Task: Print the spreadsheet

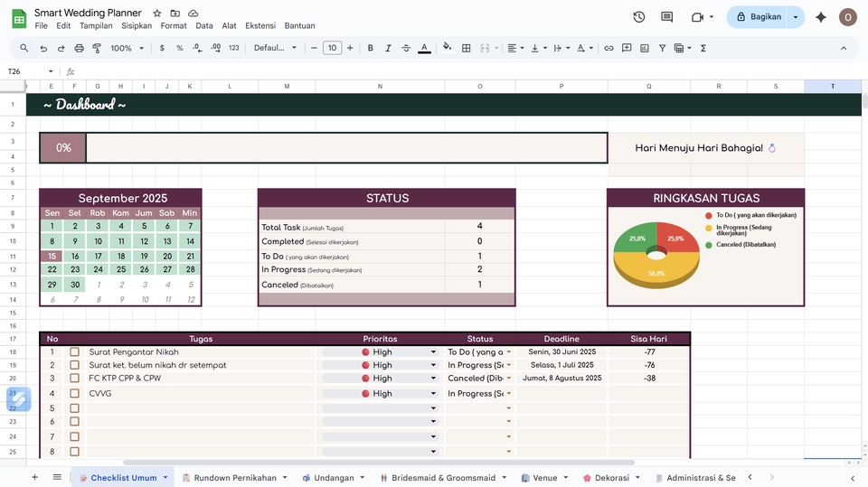Action: [x=80, y=48]
